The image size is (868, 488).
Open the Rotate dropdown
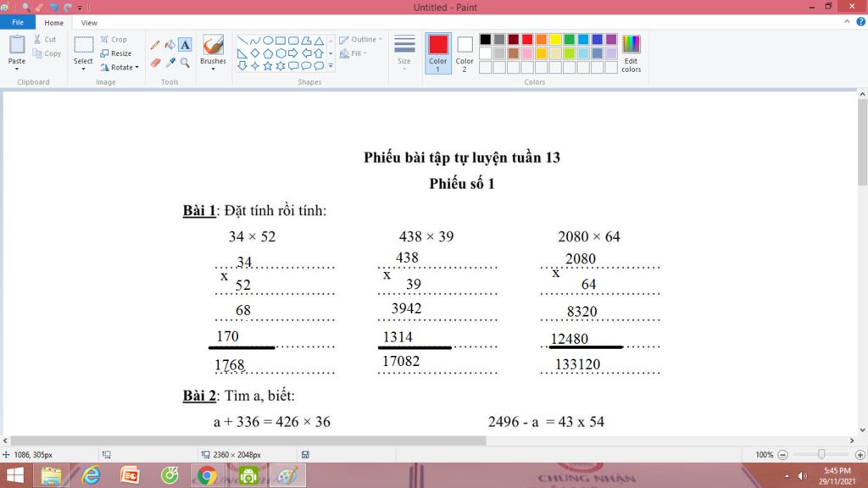(x=120, y=67)
